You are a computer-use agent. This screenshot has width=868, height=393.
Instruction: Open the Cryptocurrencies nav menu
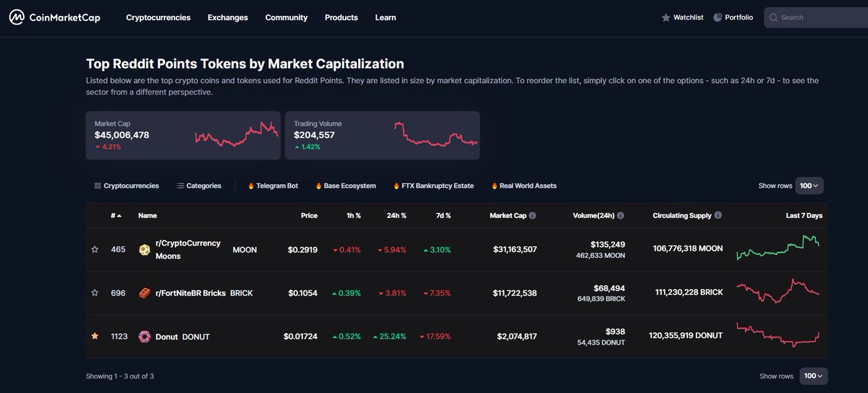pos(158,17)
